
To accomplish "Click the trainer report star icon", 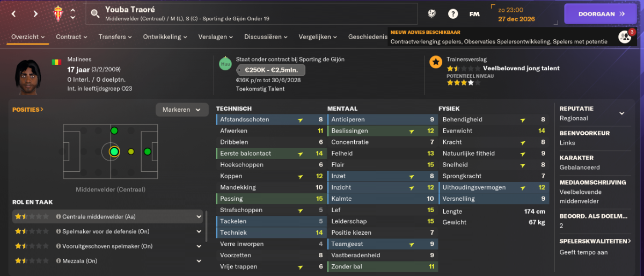I will [435, 62].
